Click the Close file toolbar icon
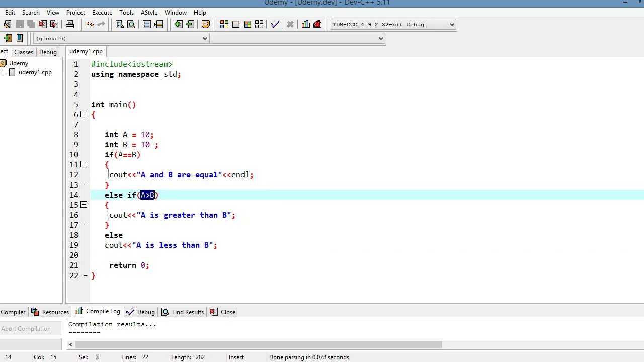Viewport: 644px width, 362px height. click(x=42, y=24)
